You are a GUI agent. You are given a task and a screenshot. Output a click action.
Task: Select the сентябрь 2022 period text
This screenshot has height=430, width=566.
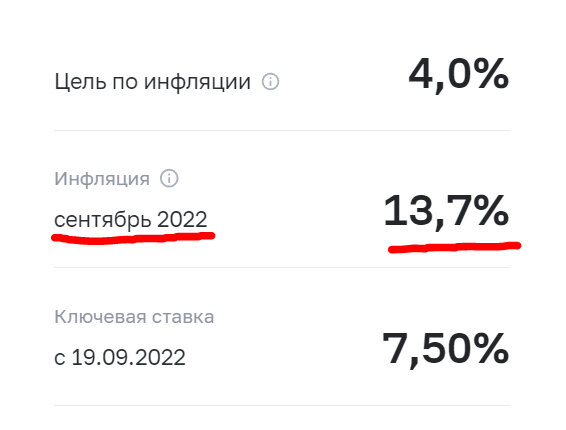point(131,219)
